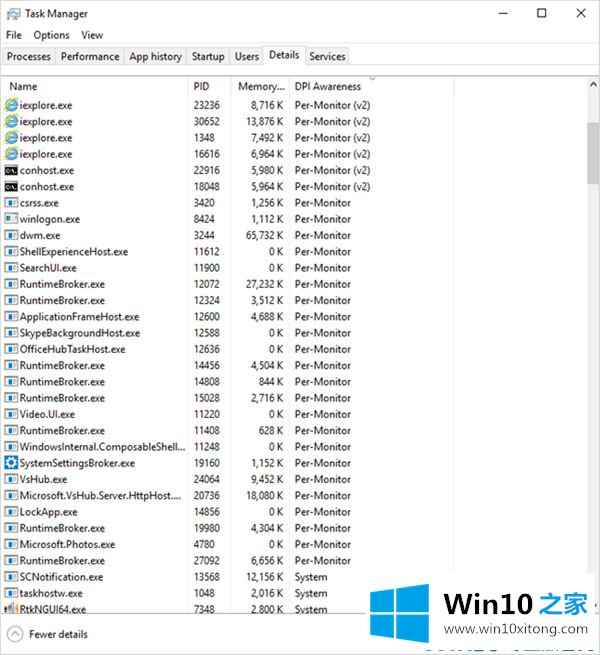Screen dimensions: 600x655
Task: Click the Internet Explorer icon for PID 23236
Action: (11, 105)
